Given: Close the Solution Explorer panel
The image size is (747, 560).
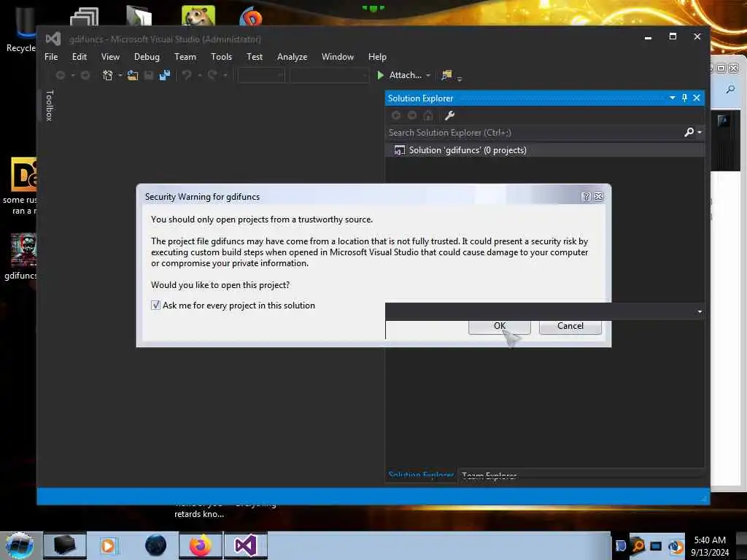Looking at the screenshot, I should click(697, 98).
